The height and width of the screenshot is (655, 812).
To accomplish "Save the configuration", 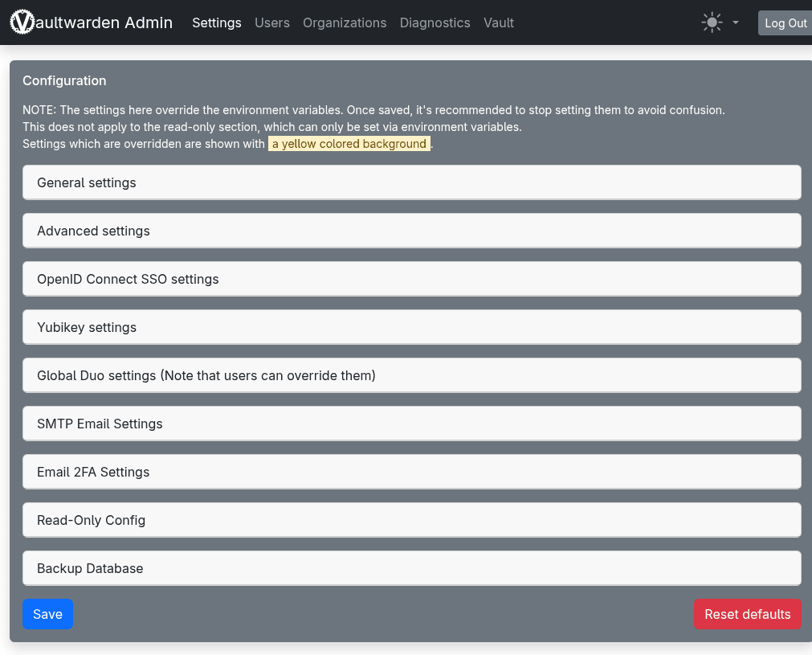I will point(47,614).
